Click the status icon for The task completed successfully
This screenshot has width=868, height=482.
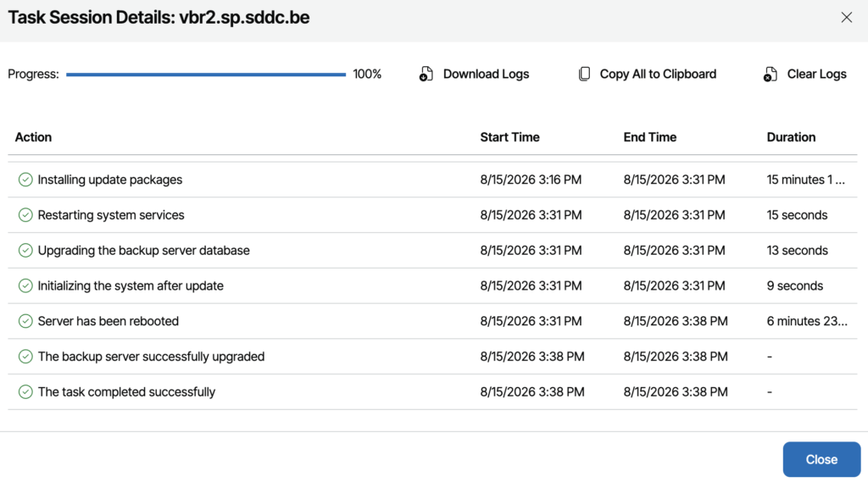pyautogui.click(x=25, y=392)
